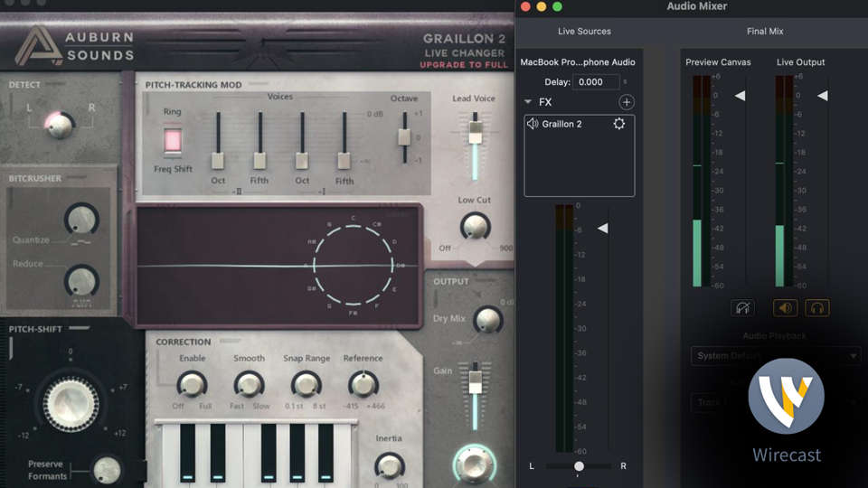This screenshot has height=488, width=868.
Task: Click the Preview Canvas volume arrow handle
Action: pyautogui.click(x=740, y=96)
